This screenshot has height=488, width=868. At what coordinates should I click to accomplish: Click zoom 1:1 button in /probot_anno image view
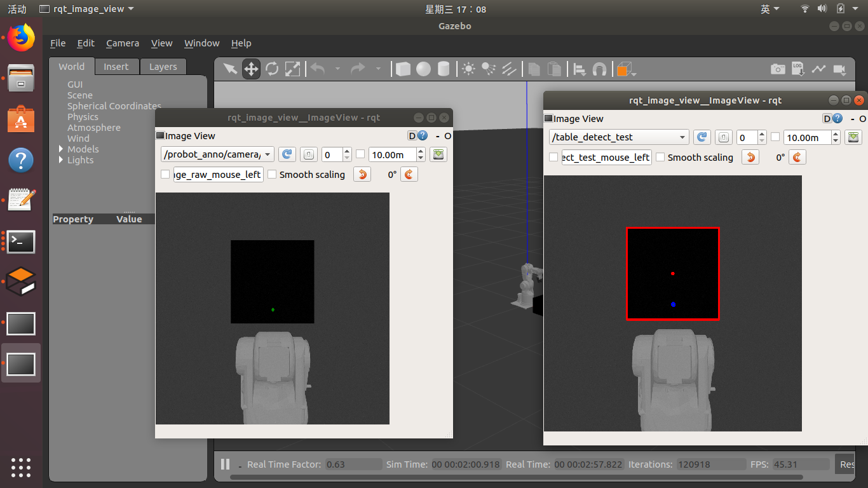pyautogui.click(x=309, y=154)
